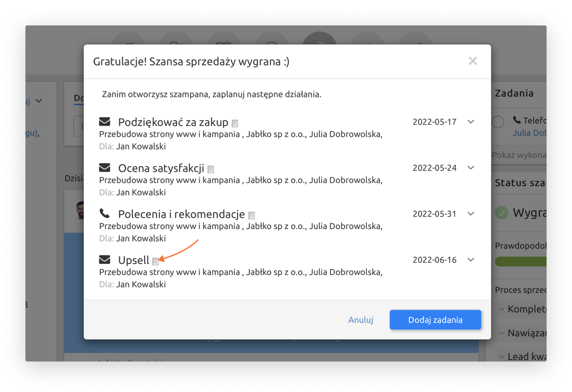Close the Gratulacje dialog with X

click(x=473, y=61)
